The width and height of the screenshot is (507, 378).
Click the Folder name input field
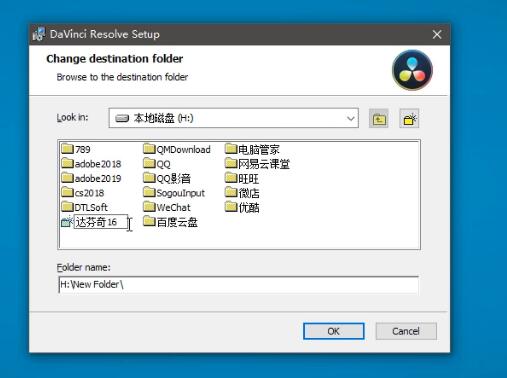pyautogui.click(x=238, y=285)
